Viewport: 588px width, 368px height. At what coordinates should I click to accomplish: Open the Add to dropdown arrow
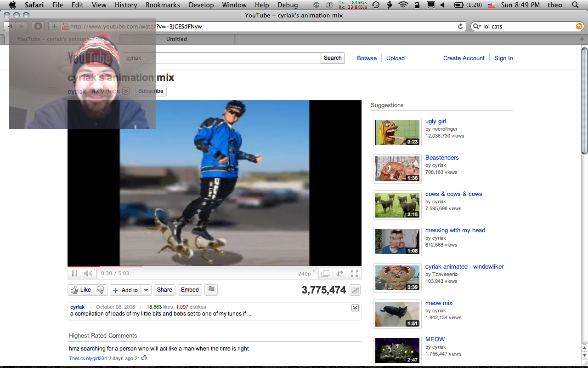click(x=146, y=290)
